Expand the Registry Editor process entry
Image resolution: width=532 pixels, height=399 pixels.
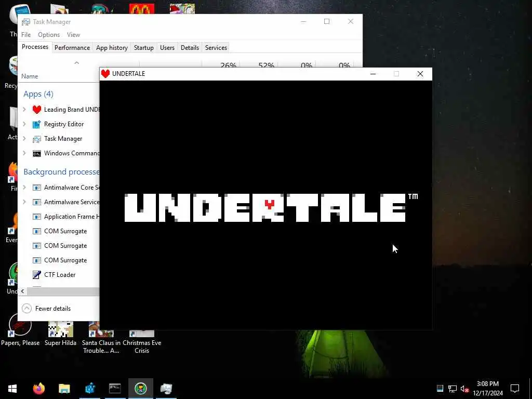[24, 124]
